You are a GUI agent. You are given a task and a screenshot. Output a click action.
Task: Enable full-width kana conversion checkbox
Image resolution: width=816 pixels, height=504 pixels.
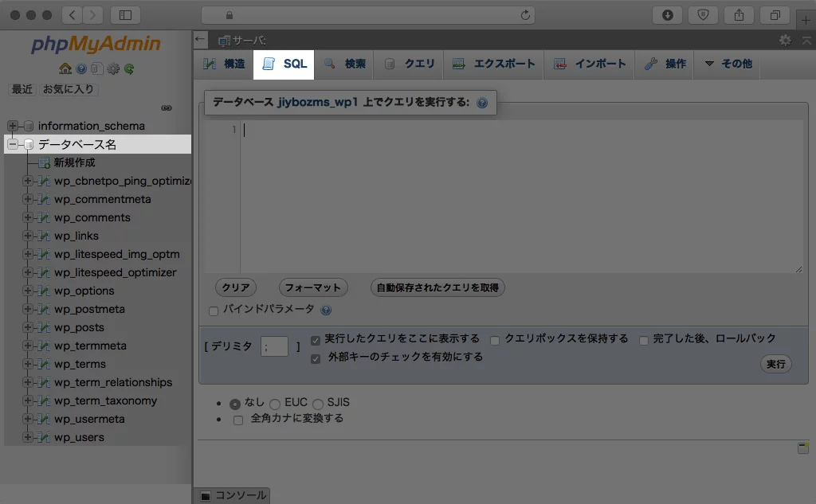click(x=238, y=420)
